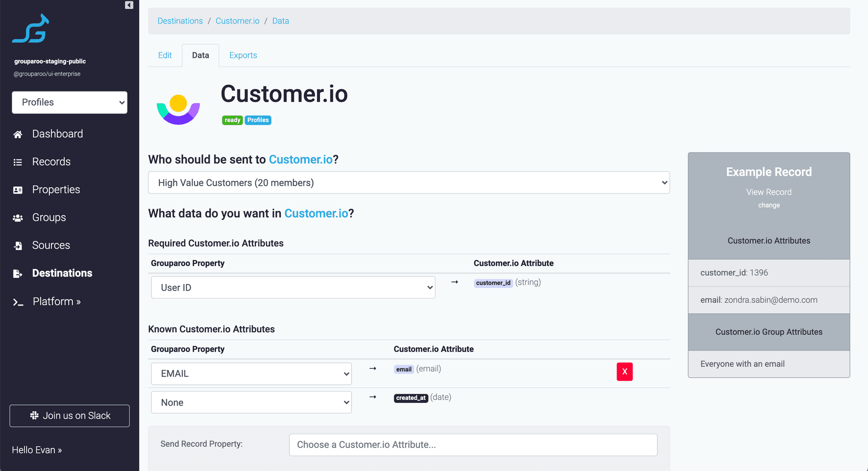Click the Customer.io breadcrumb link

click(x=237, y=21)
